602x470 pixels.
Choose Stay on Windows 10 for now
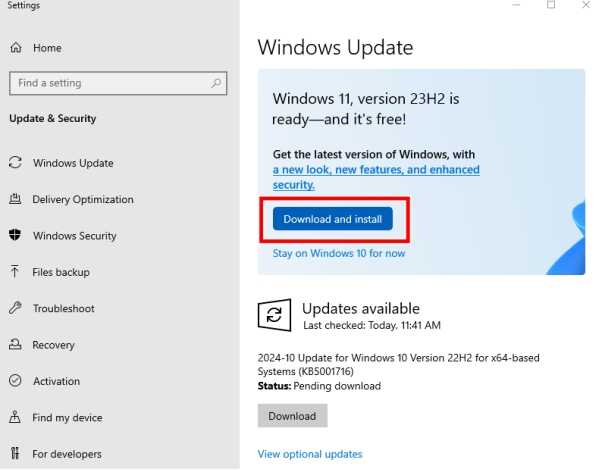coord(339,253)
